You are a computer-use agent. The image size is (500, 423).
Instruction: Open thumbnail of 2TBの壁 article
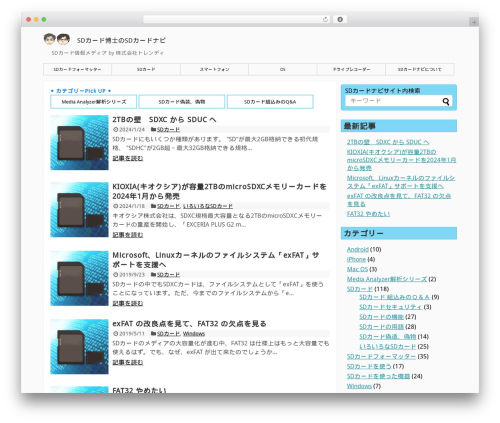(x=79, y=143)
